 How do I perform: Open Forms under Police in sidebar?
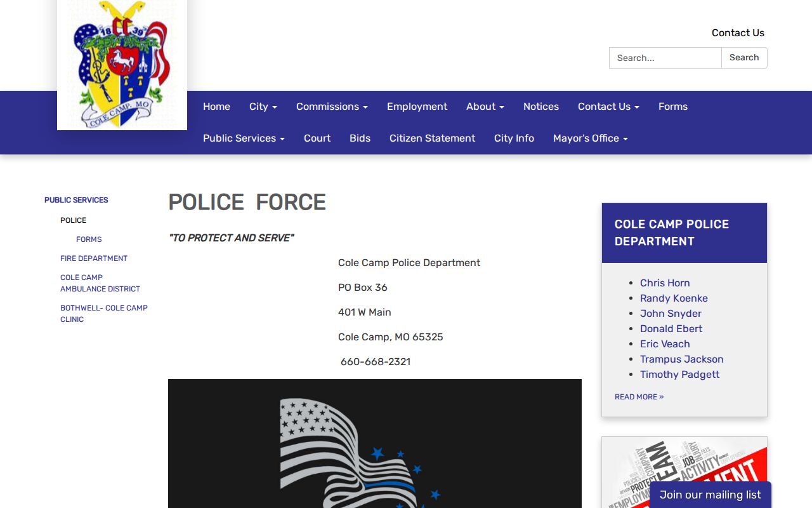89,239
